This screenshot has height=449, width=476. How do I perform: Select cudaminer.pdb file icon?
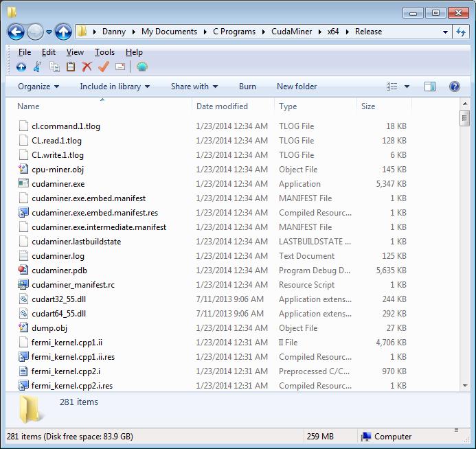pos(23,270)
